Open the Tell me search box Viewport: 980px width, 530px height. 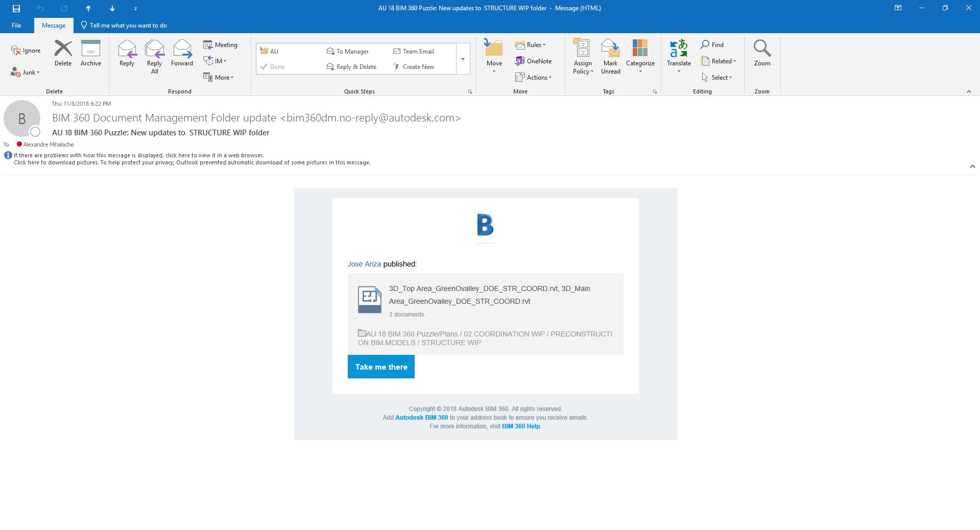(x=128, y=25)
